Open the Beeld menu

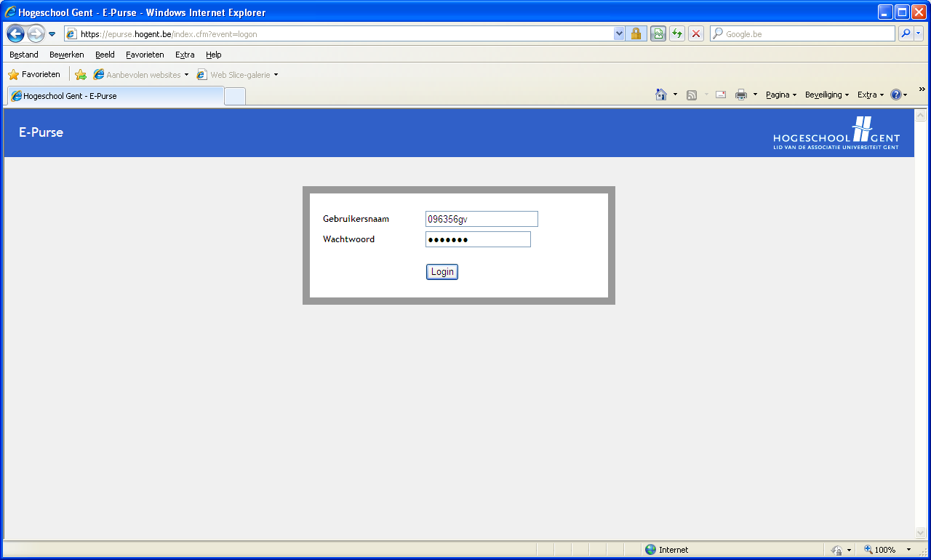point(105,55)
